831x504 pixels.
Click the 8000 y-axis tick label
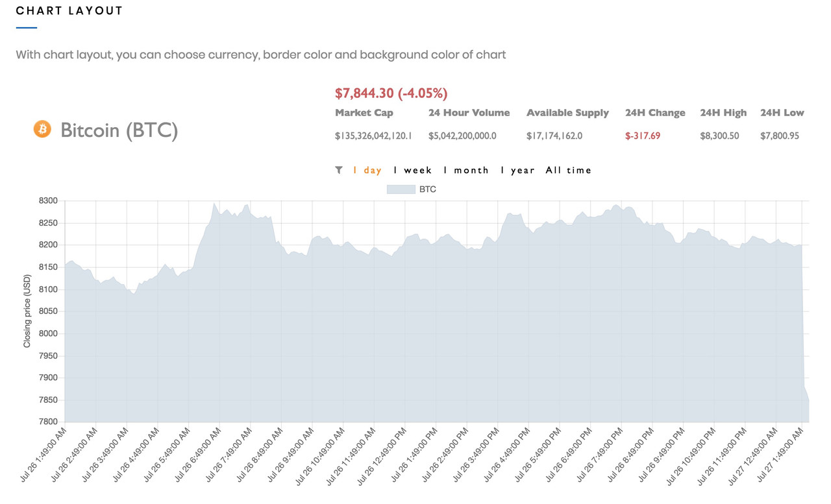coord(49,333)
